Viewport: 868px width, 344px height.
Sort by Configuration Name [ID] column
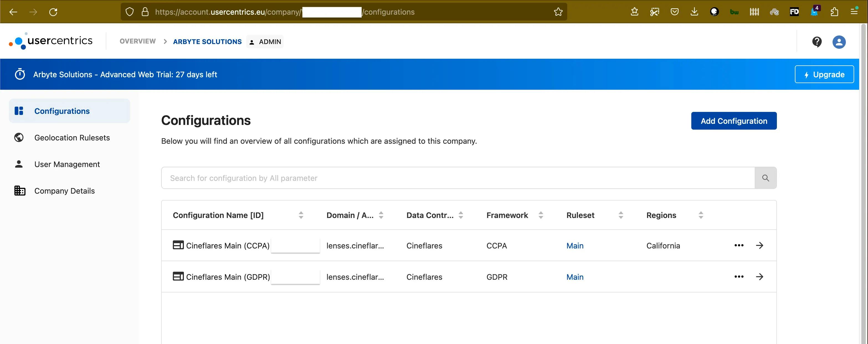(301, 215)
